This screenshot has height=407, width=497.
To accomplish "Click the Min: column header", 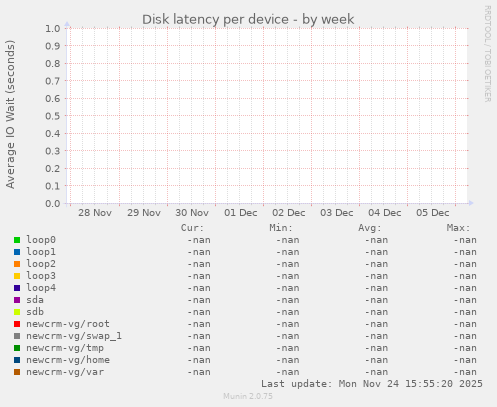I will 281,228.
